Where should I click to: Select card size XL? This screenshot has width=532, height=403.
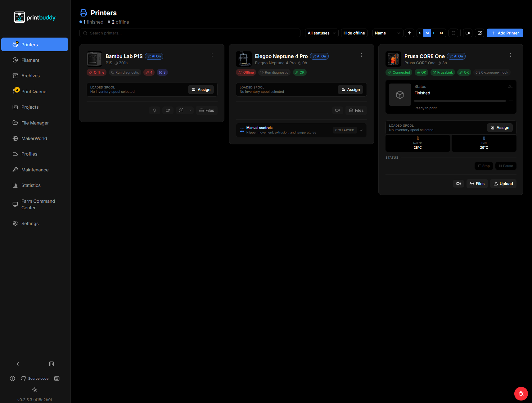click(442, 33)
